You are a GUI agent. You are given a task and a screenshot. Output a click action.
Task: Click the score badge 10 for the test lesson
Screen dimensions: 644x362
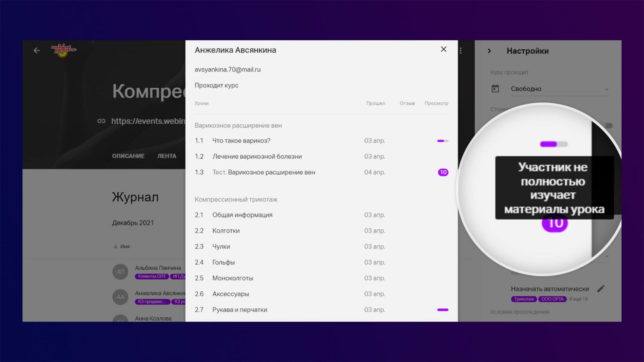point(443,172)
